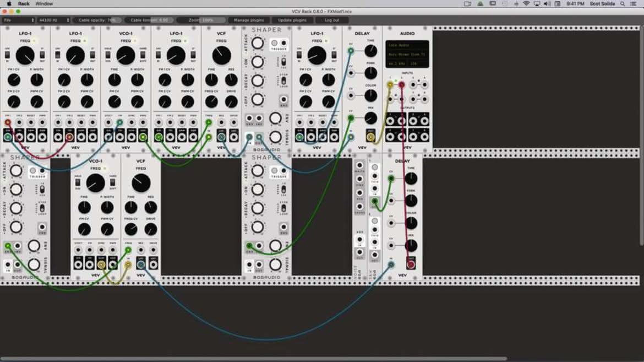Click top-row DELAY yellow OUT jack
The image size is (644, 362).
coord(370,137)
